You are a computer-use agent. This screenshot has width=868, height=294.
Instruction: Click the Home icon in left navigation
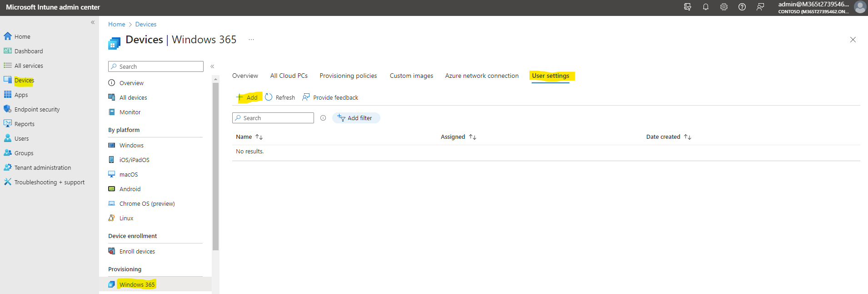click(x=8, y=36)
